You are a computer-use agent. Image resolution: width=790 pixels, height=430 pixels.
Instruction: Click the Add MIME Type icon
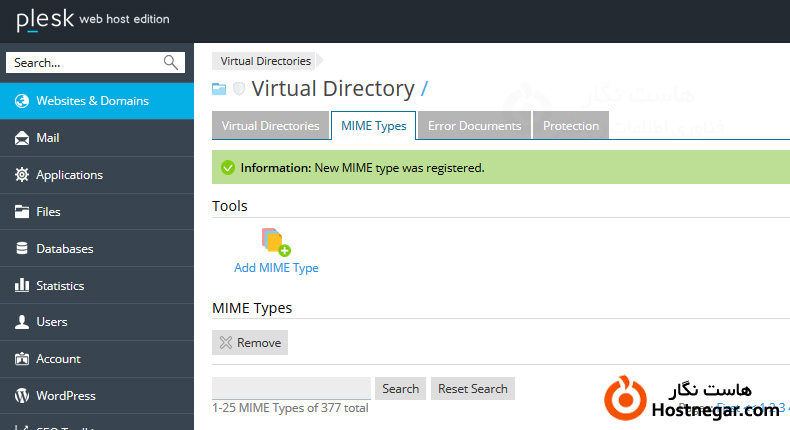click(x=275, y=243)
